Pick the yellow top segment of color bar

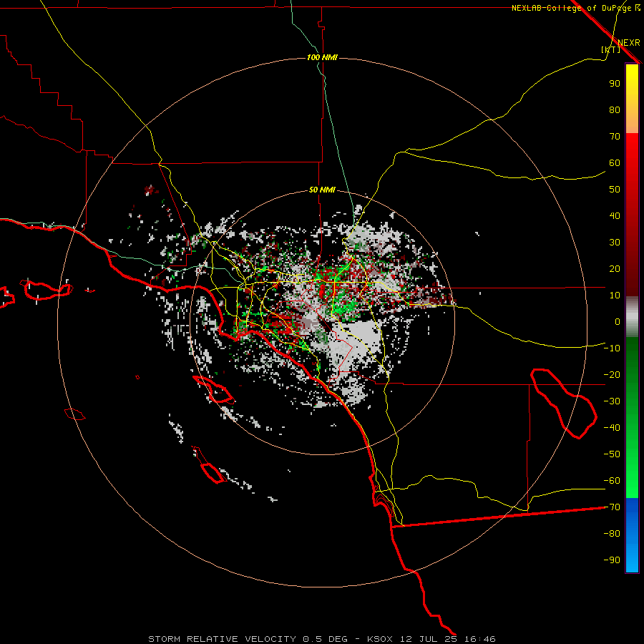(x=632, y=99)
